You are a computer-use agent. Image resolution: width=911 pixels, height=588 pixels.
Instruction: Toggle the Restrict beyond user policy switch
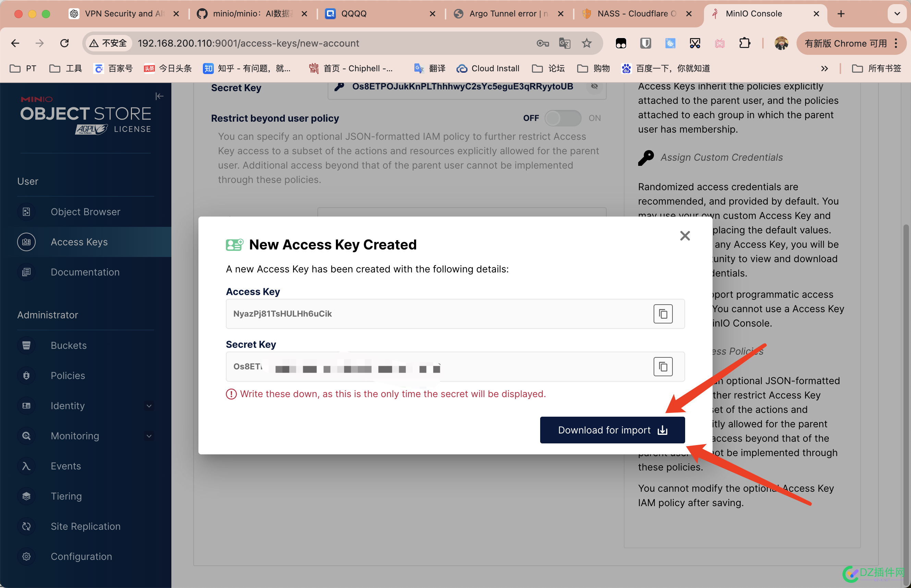tap(562, 119)
